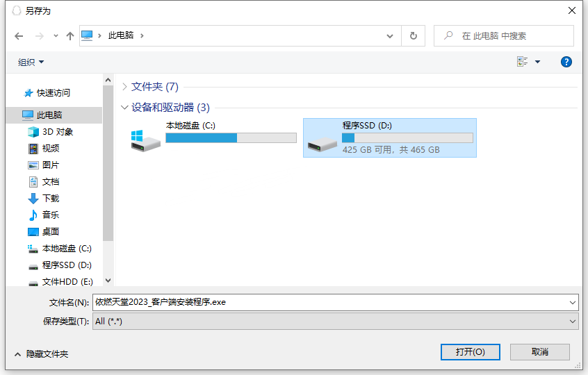Open the 组织 menu
588x375 pixels.
pyautogui.click(x=31, y=62)
